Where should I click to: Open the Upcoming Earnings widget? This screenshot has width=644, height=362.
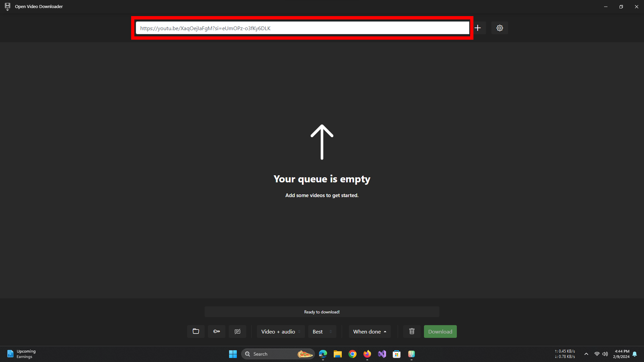pos(21,354)
